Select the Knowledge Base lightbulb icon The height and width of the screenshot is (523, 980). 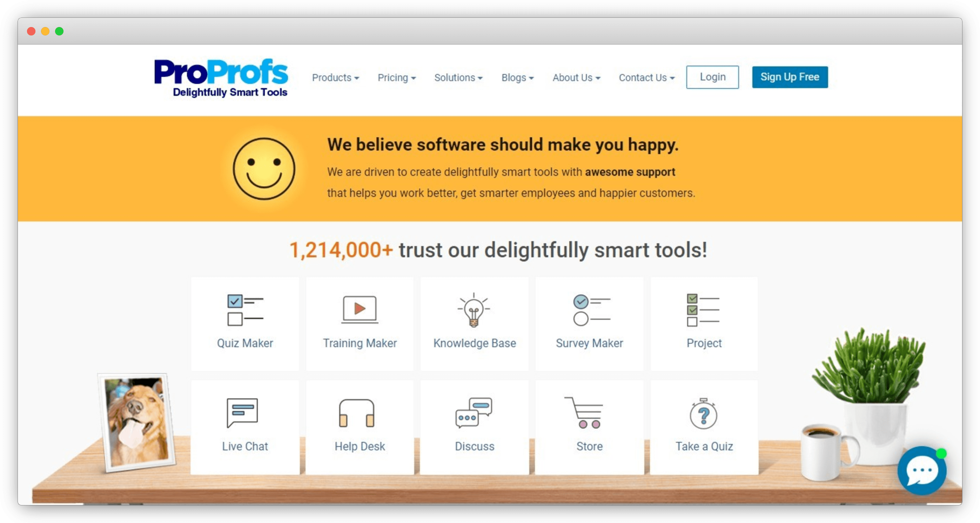(474, 310)
